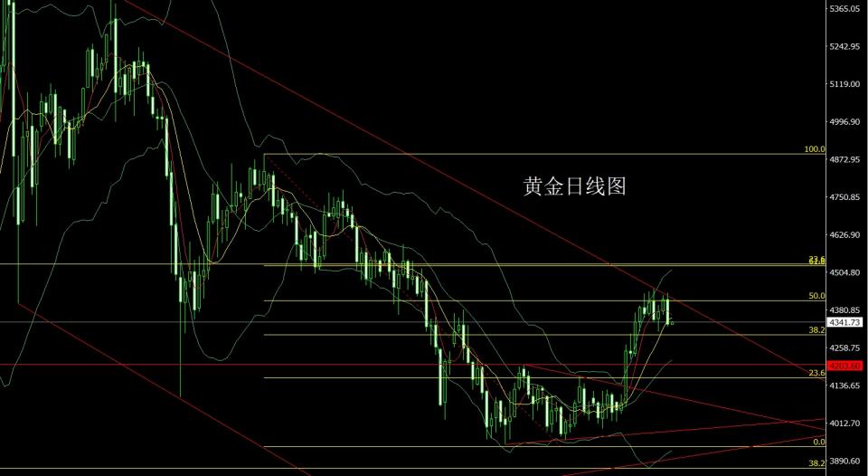The width and height of the screenshot is (868, 476).
Task: Click the overlapping Fibonacci label near 4504.80
Action: (x=817, y=260)
